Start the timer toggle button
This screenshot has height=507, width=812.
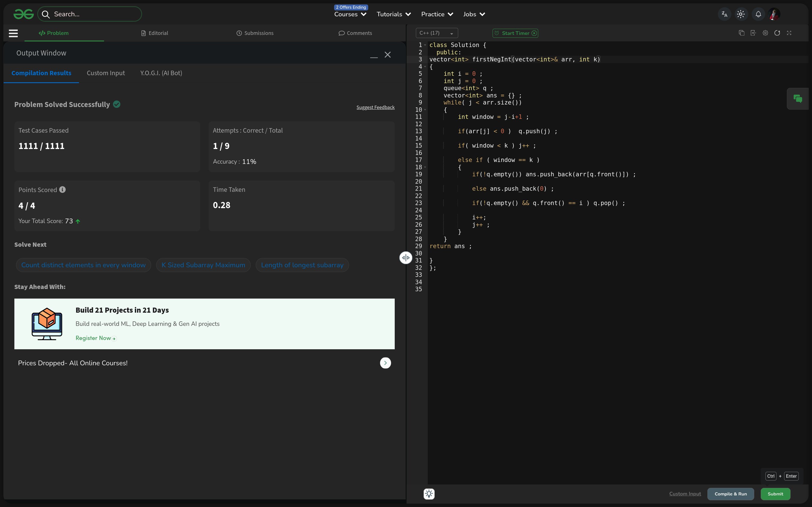(x=515, y=33)
